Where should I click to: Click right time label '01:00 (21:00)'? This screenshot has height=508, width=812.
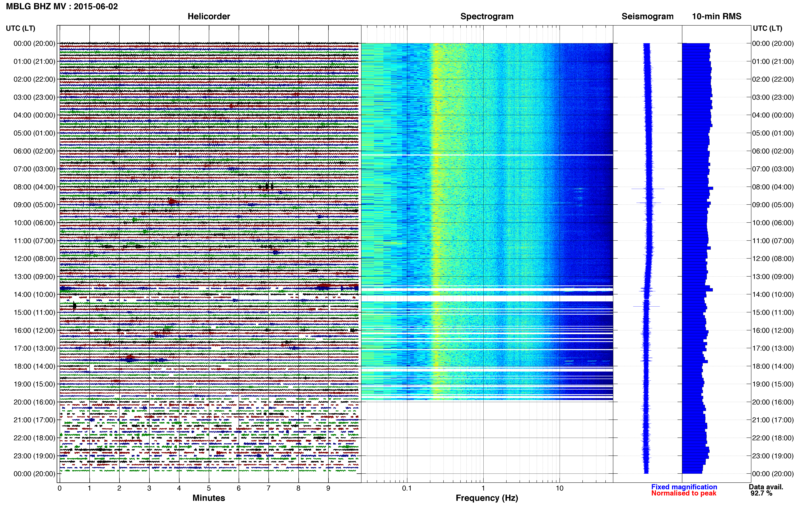coord(773,62)
